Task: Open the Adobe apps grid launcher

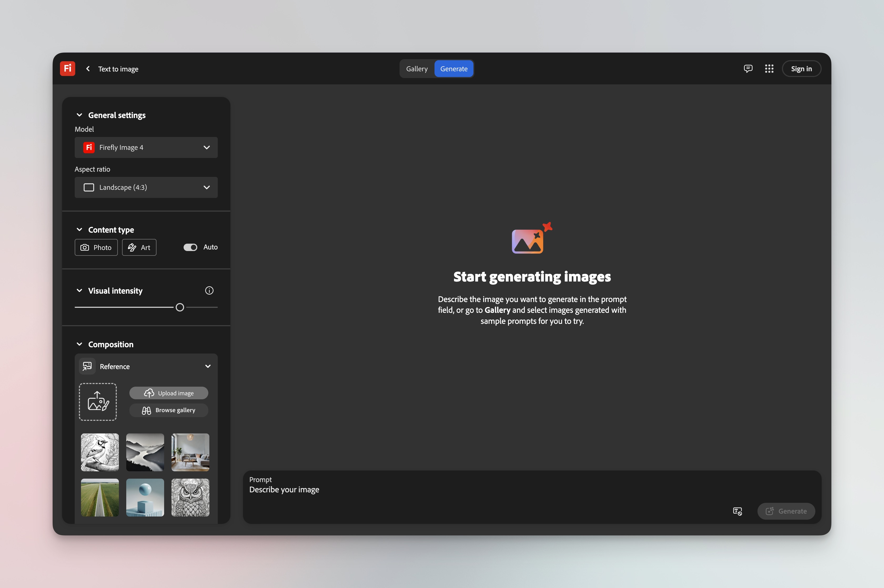Action: point(769,68)
